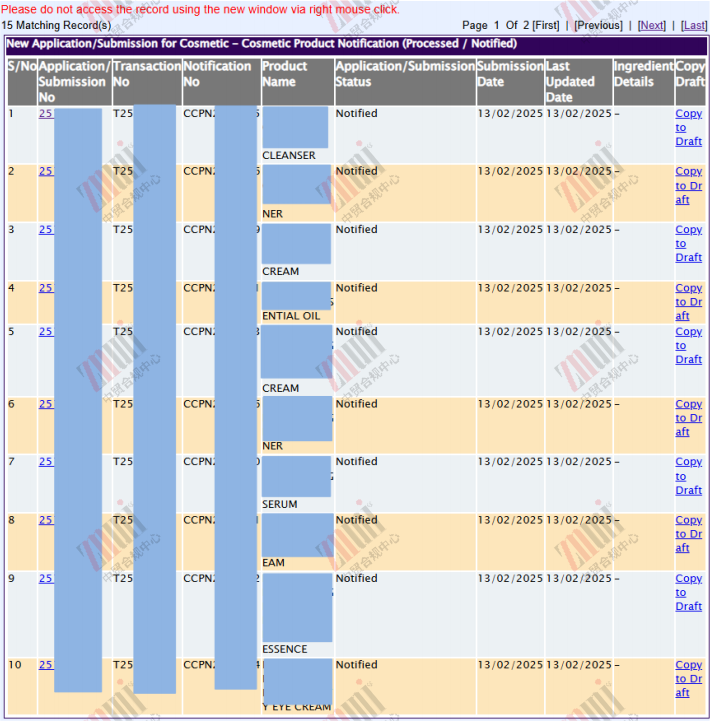Click the submission date in row 2
The image size is (711, 721).
coord(510,172)
